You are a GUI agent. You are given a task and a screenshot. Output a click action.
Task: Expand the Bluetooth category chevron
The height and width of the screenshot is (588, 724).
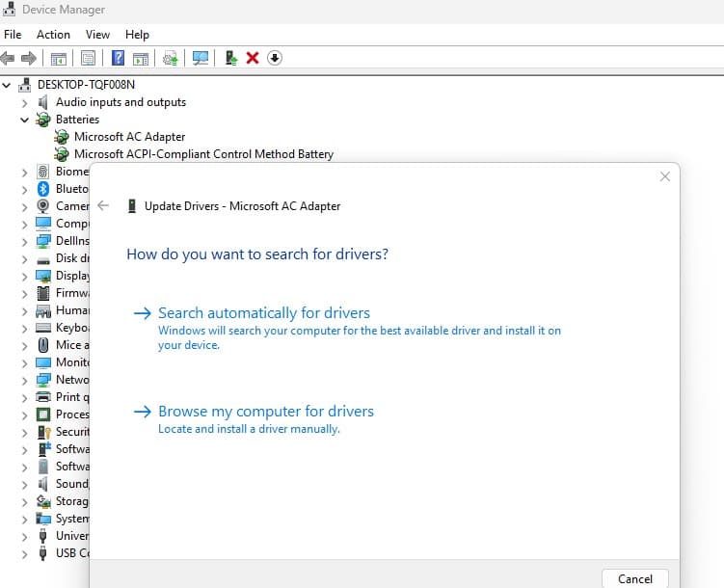pyautogui.click(x=25, y=190)
